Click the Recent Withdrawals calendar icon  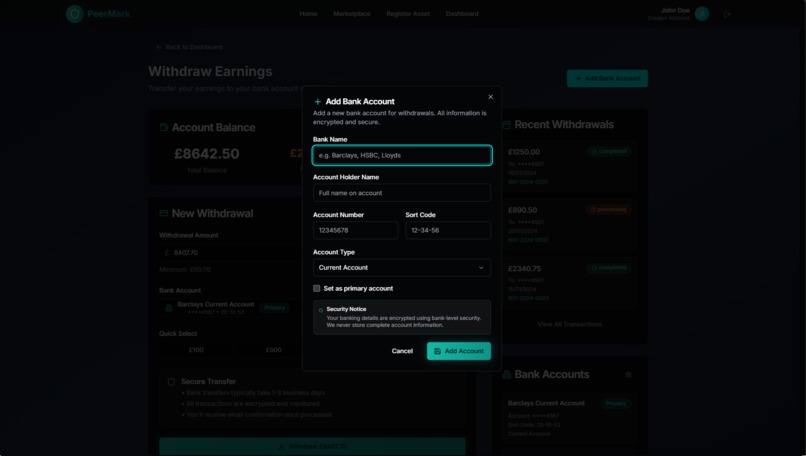coord(506,125)
